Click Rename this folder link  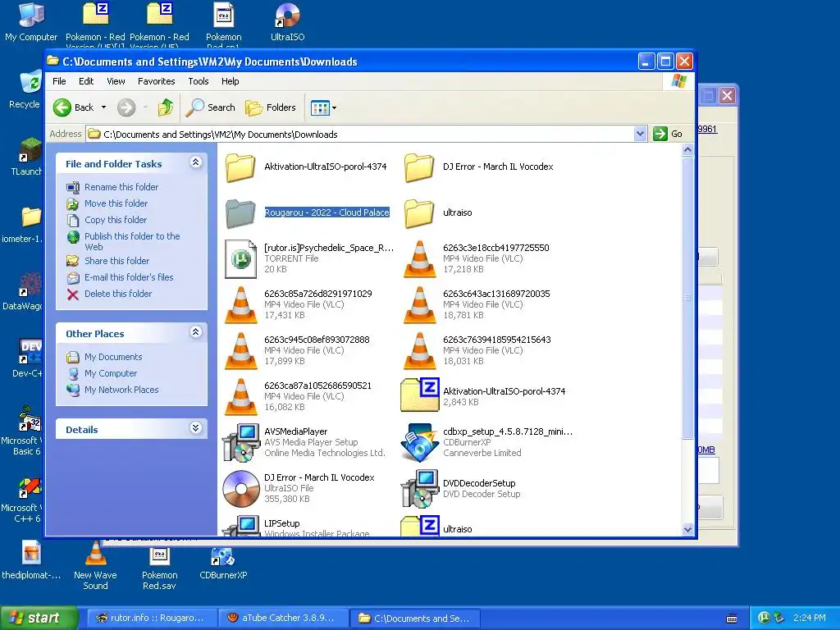[121, 187]
